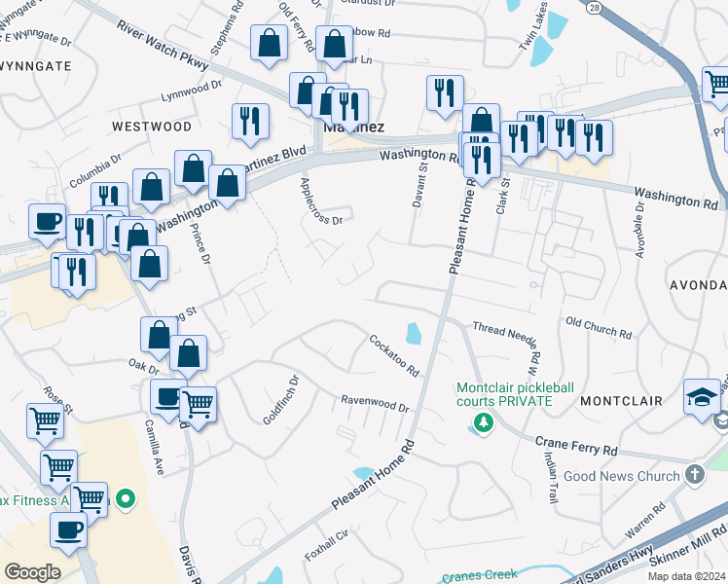728x584 pixels.
Task: Click the Map data ©2024 attribution
Action: [x=683, y=576]
